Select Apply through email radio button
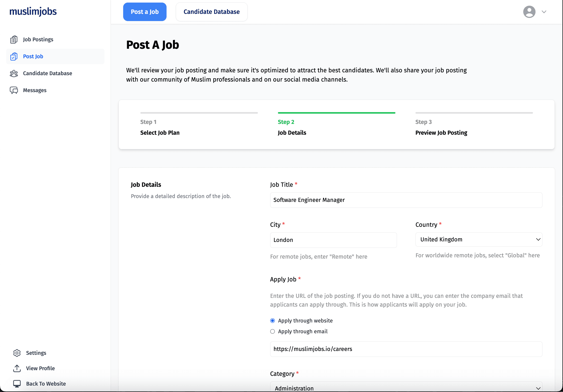 [273, 331]
